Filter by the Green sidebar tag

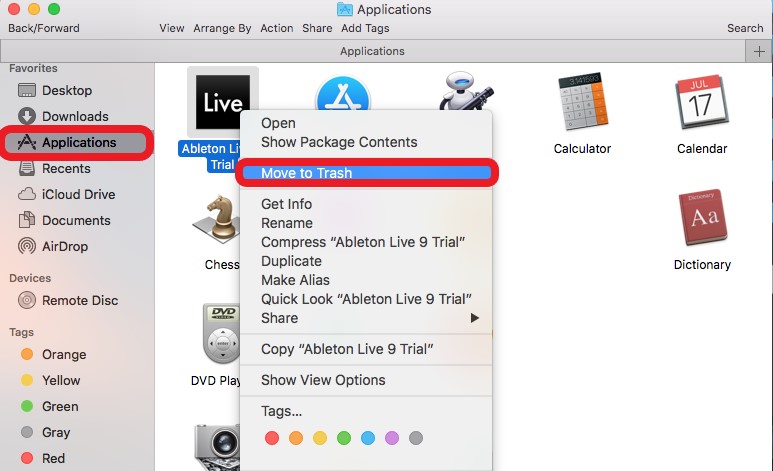tap(49, 406)
